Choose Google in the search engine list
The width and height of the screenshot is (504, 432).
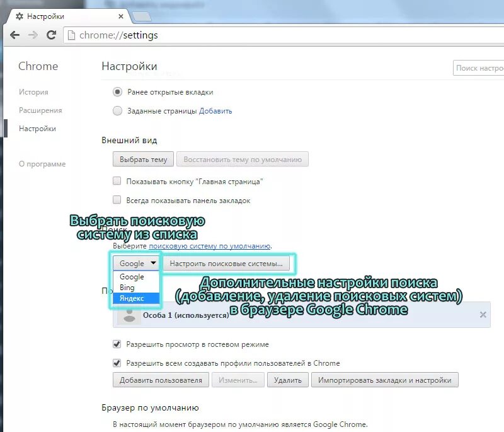[136, 277]
